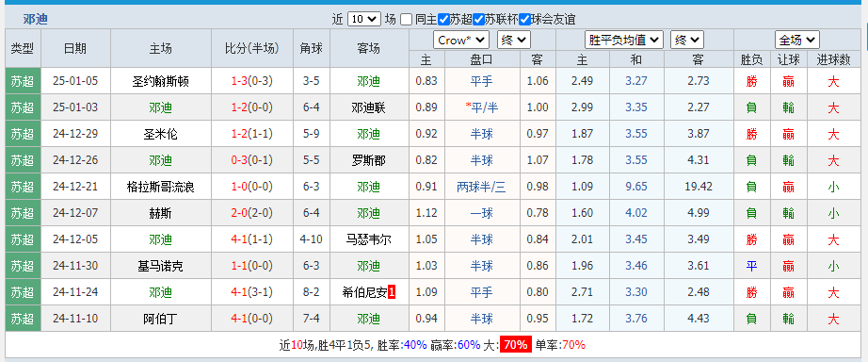
Task: Uncheck the 球会友谊 filter checkbox
Action: click(524, 20)
